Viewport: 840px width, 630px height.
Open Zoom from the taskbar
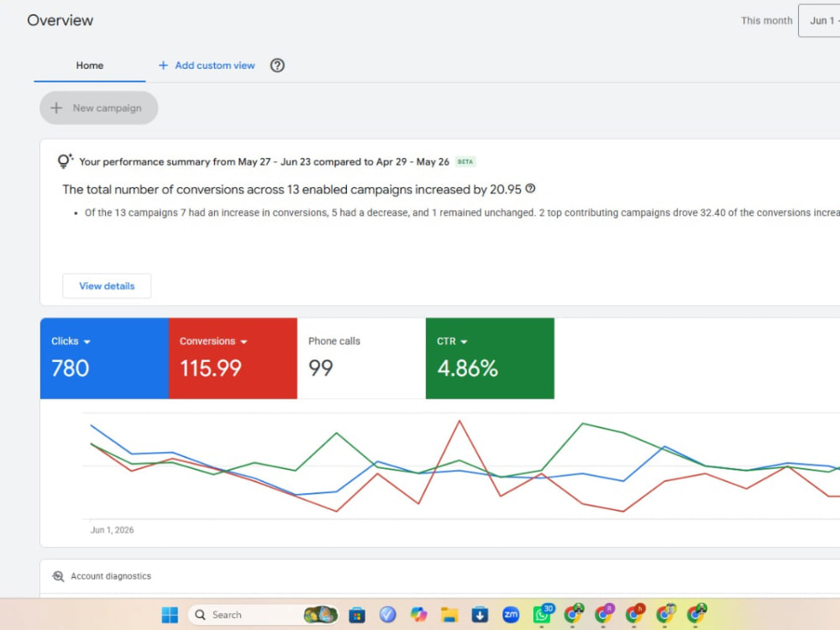[x=511, y=615]
